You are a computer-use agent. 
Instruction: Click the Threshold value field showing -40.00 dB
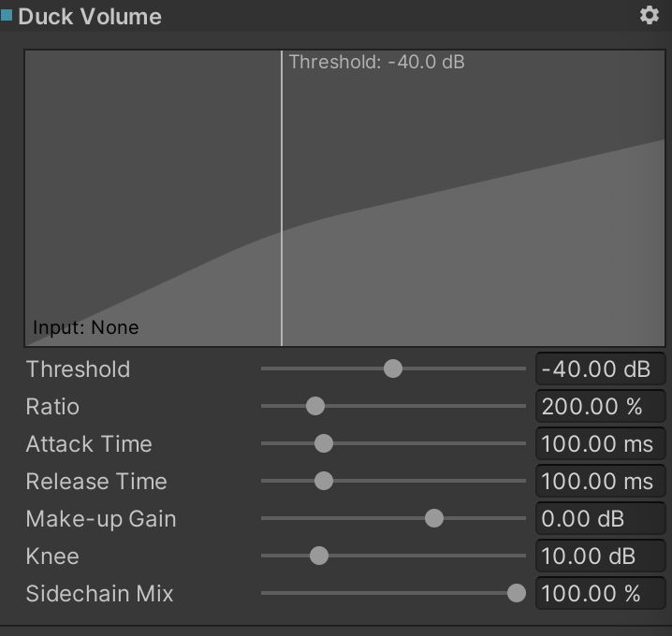point(601,369)
